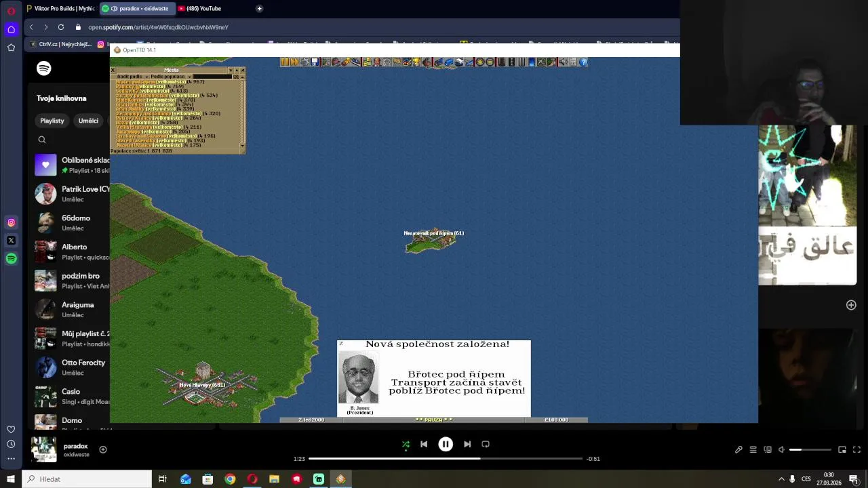This screenshot has height=488, width=868.
Task: Open the company league trophy icon
Action: (x=416, y=62)
